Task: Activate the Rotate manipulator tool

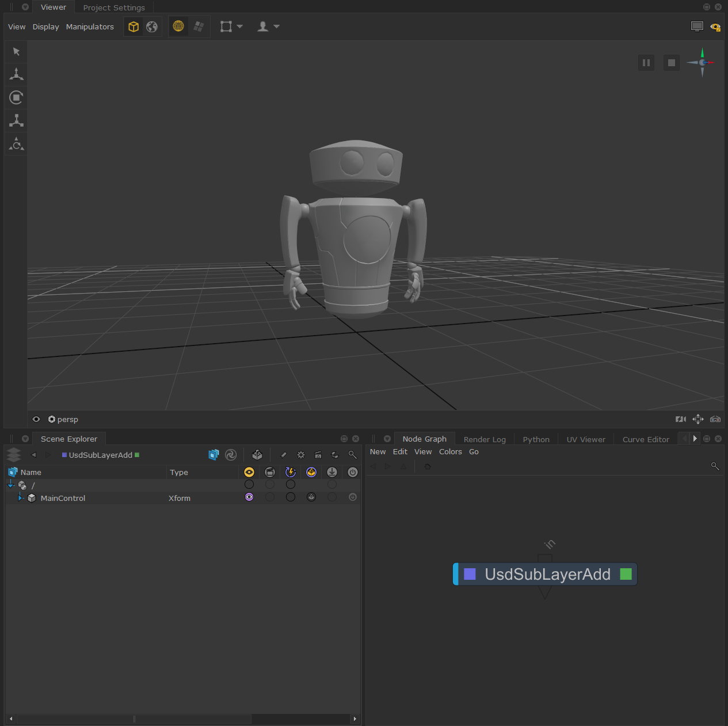Action: tap(16, 97)
